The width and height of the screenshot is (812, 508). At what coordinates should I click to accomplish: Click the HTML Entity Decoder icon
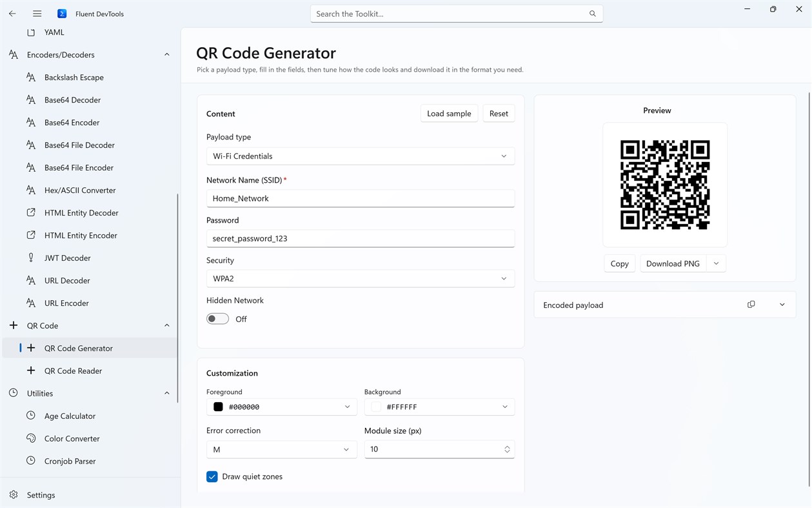coord(30,212)
